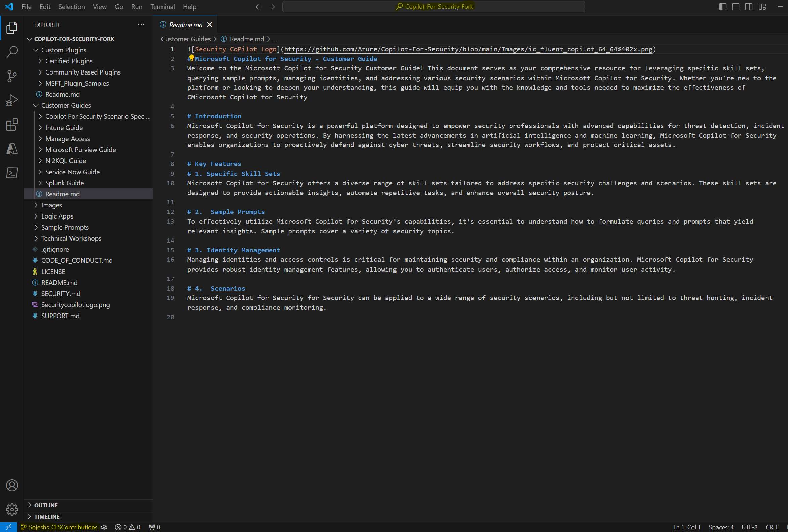Click the accounts icon at bottom left

[x=12, y=486]
